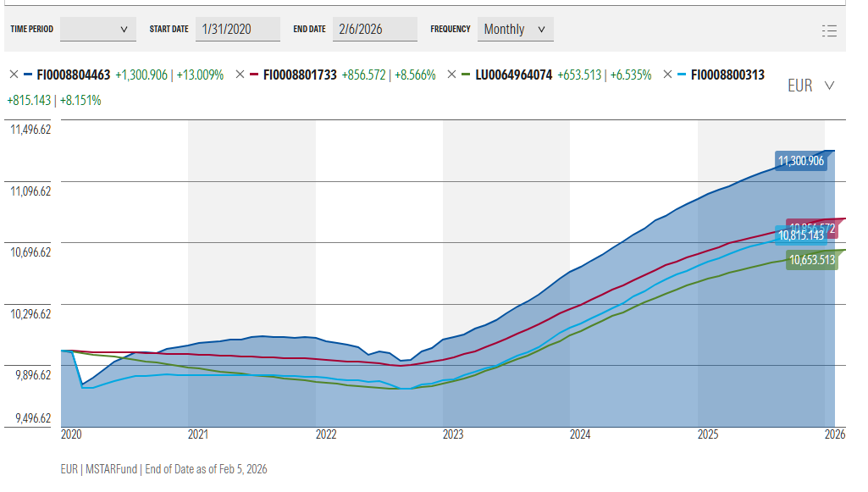Select the FI0008804463 fund name
Screen dimensions: 868x492
(x=74, y=75)
